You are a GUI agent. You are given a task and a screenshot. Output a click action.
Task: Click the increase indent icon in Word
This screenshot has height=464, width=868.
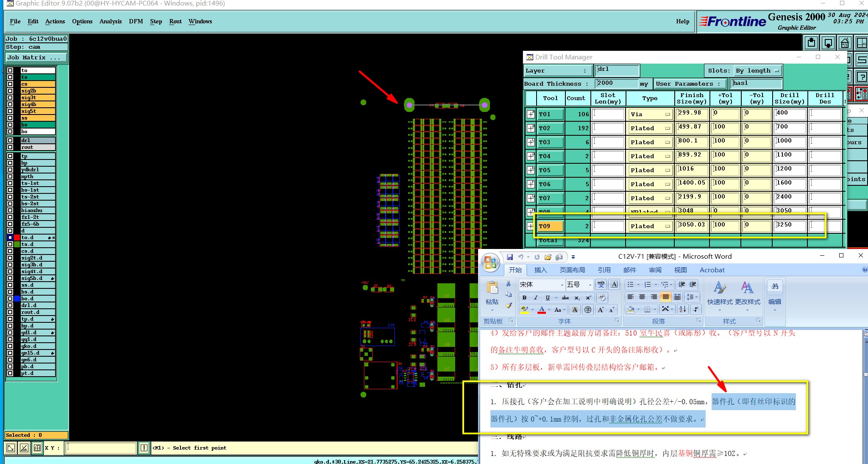click(x=693, y=284)
